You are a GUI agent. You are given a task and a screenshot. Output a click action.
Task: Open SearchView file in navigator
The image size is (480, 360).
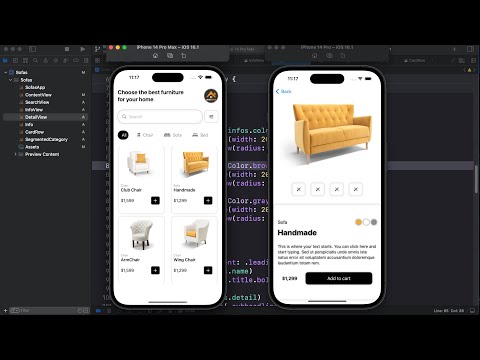point(37,102)
